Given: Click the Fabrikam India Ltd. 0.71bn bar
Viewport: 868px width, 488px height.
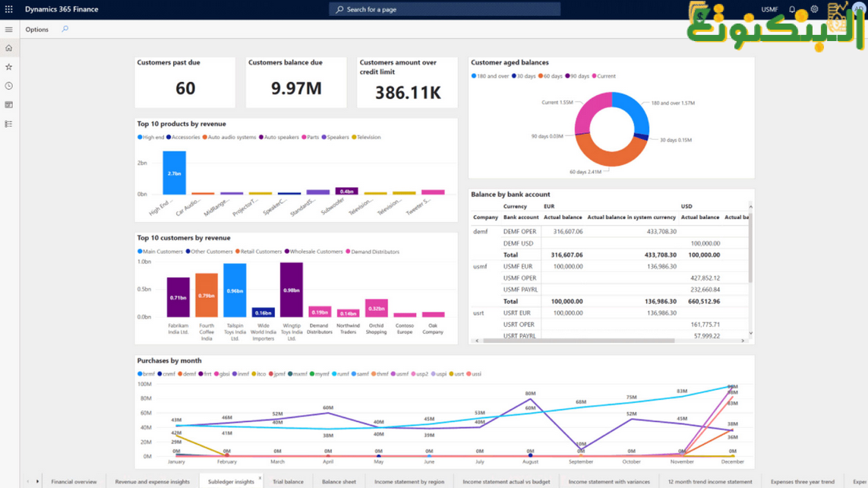Looking at the screenshot, I should (178, 297).
